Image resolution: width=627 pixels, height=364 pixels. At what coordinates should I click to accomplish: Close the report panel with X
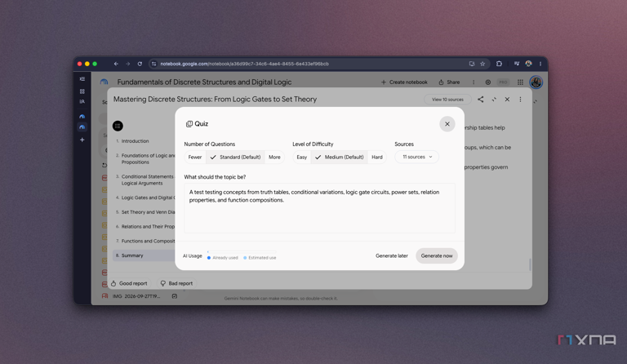point(507,99)
